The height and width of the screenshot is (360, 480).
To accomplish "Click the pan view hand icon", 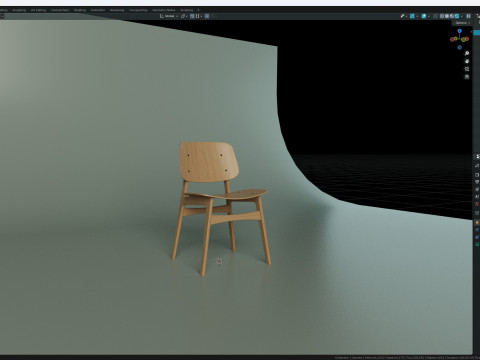I will [467, 61].
